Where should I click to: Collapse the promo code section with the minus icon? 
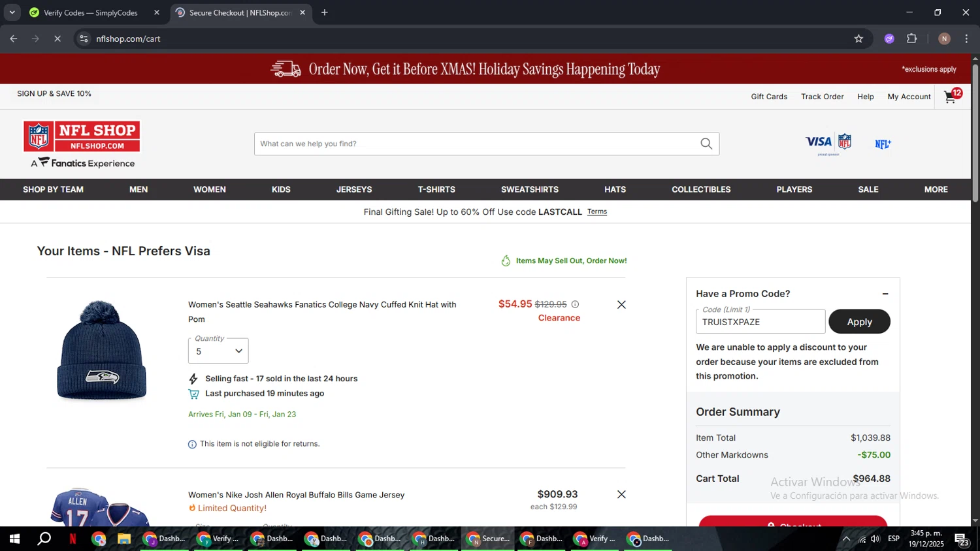coord(885,294)
